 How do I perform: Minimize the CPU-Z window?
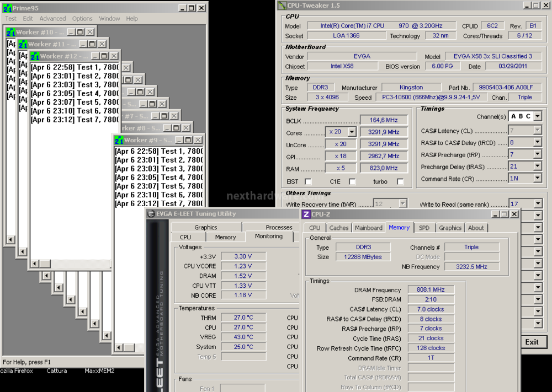pos(495,214)
